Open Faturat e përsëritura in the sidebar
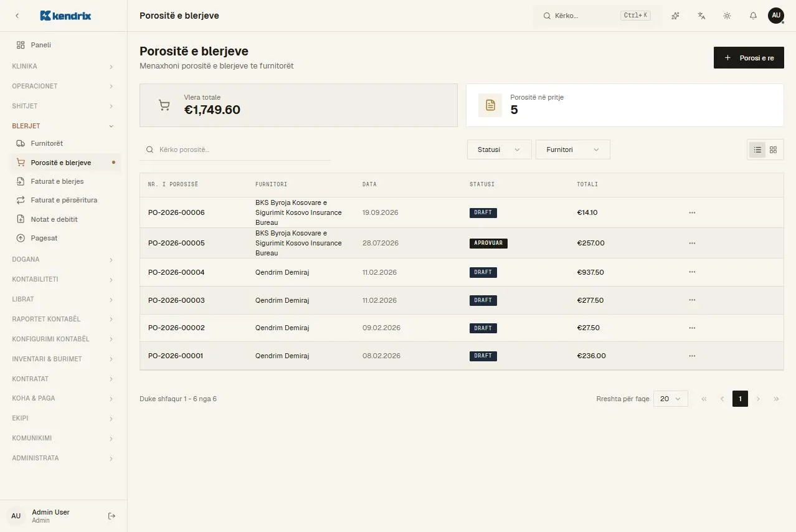 tap(66, 200)
